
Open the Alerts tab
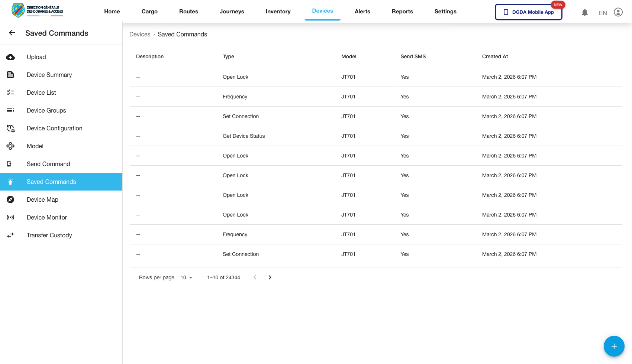point(362,12)
